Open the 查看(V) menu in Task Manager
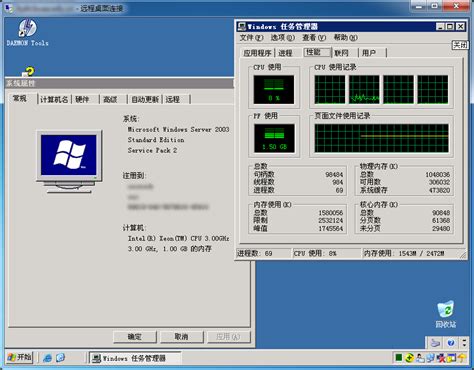Screen dimensions: 474x370 pos(314,37)
